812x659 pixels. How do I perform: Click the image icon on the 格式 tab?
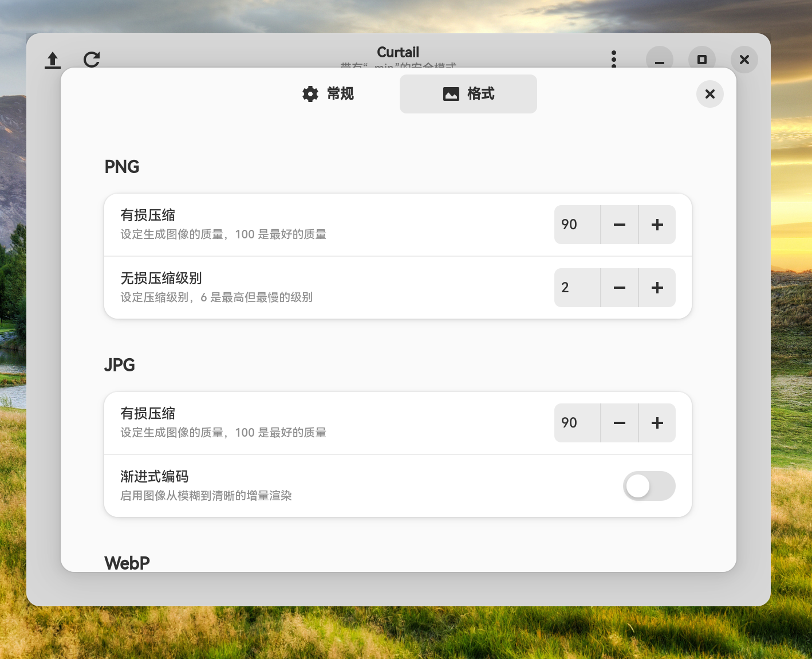tap(450, 93)
